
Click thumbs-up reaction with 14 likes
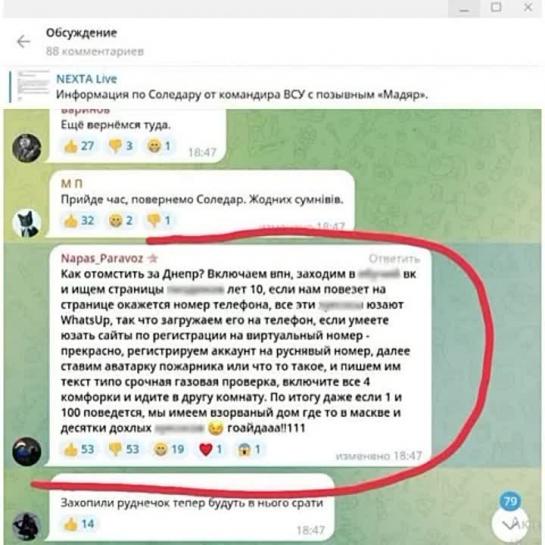pos(79,524)
